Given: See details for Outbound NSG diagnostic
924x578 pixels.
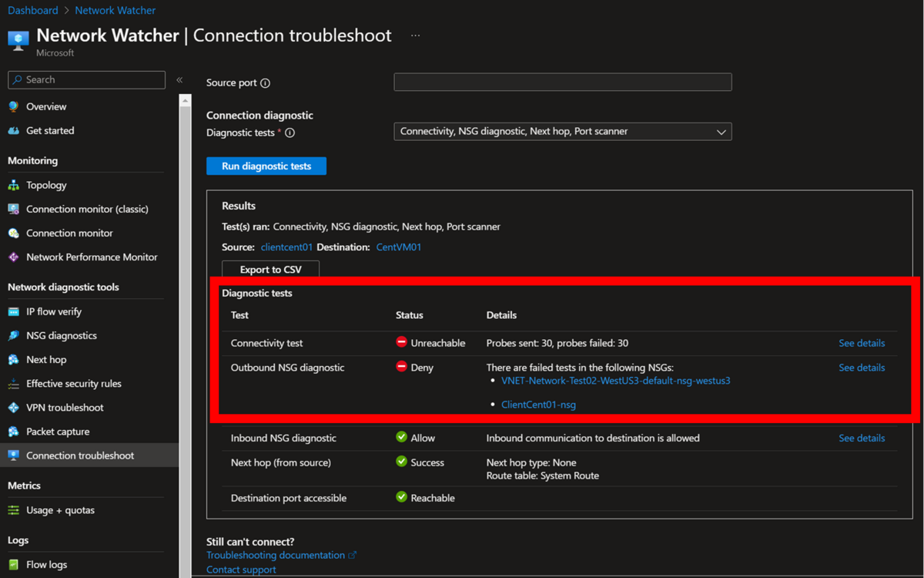Looking at the screenshot, I should [x=862, y=368].
